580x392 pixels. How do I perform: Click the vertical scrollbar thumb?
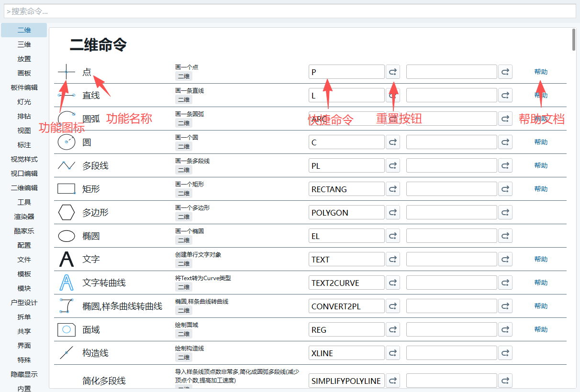573,40
